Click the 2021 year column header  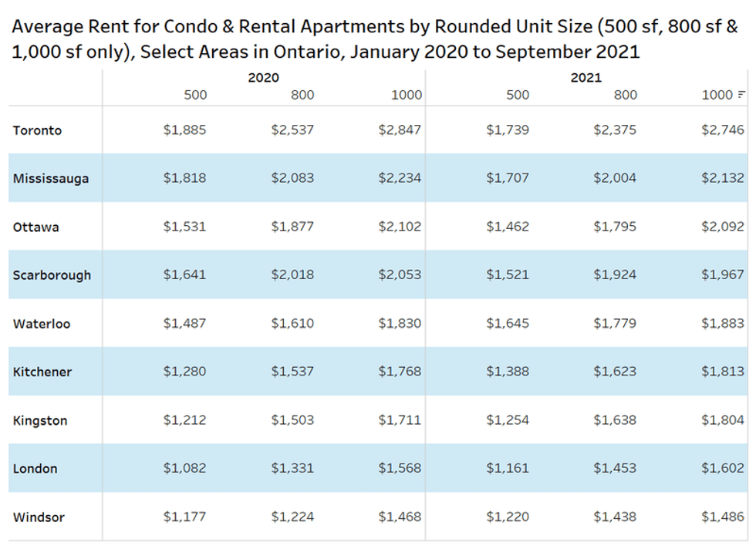pos(586,78)
